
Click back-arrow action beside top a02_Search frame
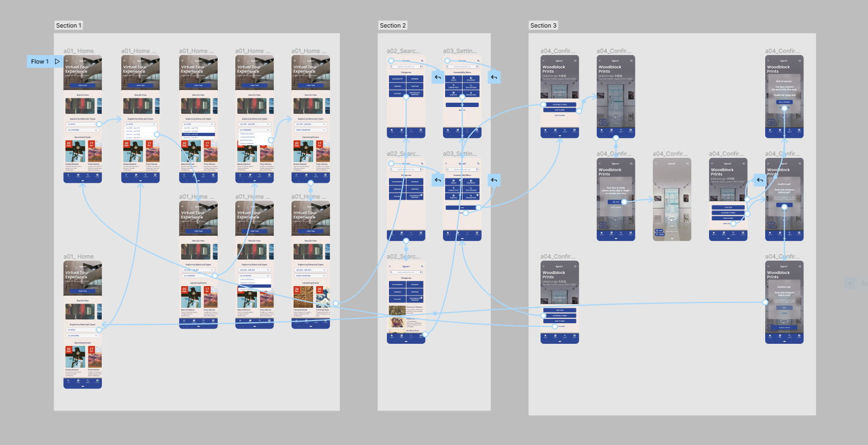tap(438, 77)
